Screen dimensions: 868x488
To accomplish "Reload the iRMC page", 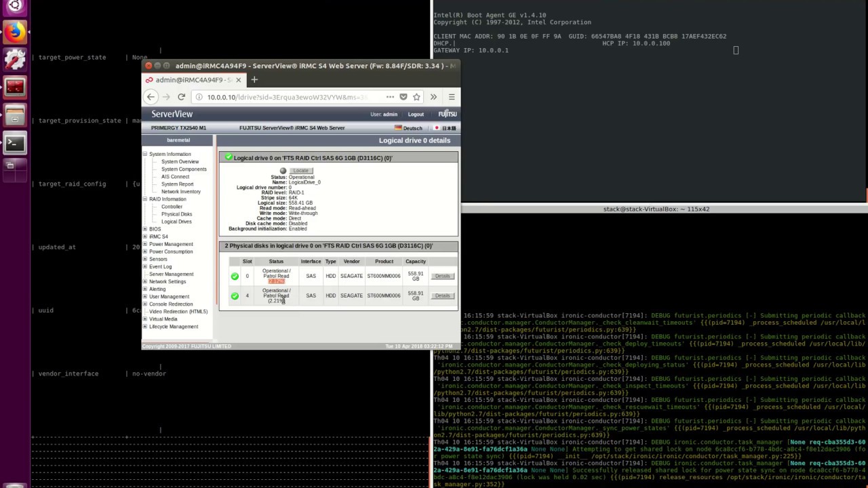I will 181,97.
